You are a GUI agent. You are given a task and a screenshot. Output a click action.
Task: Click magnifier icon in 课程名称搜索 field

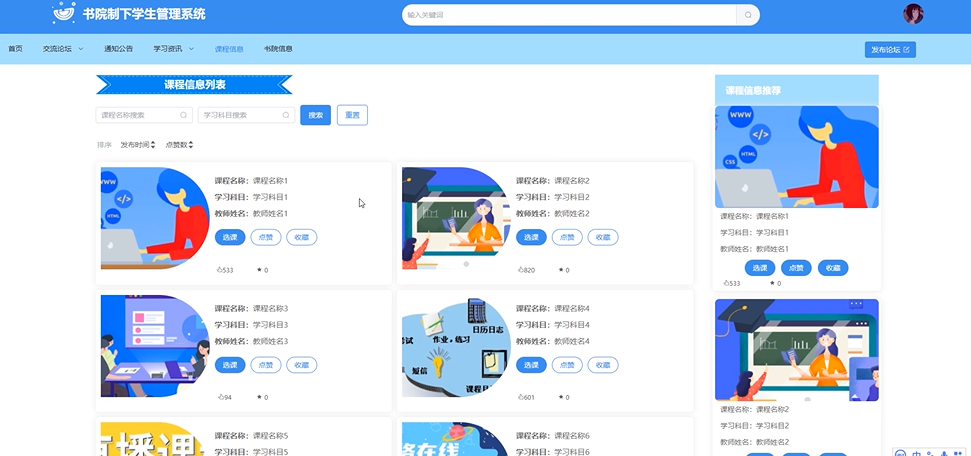pos(183,115)
